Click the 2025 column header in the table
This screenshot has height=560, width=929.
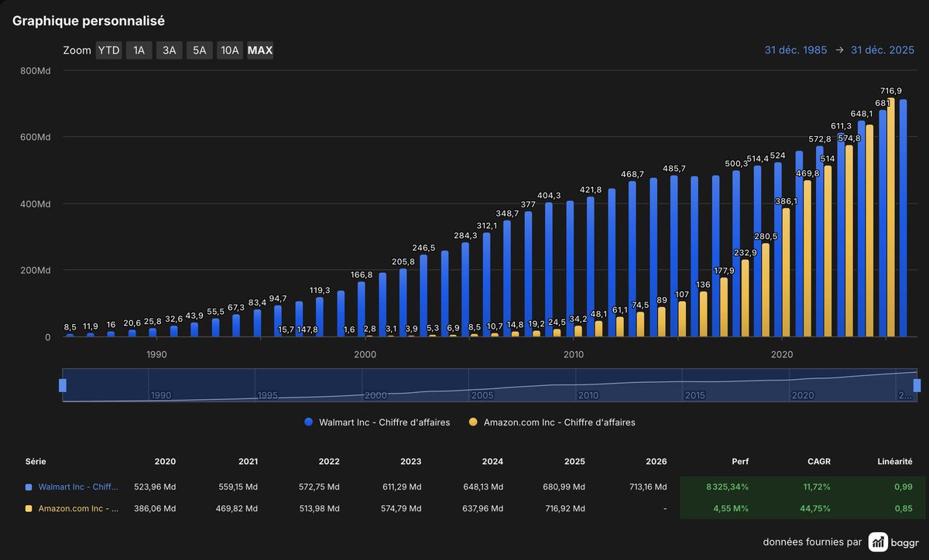tap(574, 461)
